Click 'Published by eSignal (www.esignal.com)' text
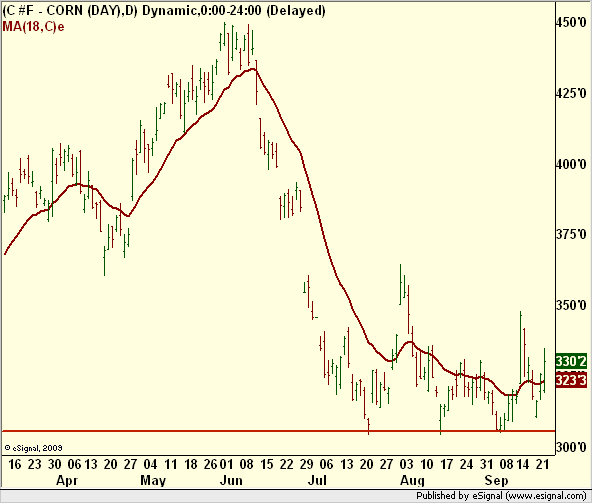This screenshot has width=592, height=503. 501,495
